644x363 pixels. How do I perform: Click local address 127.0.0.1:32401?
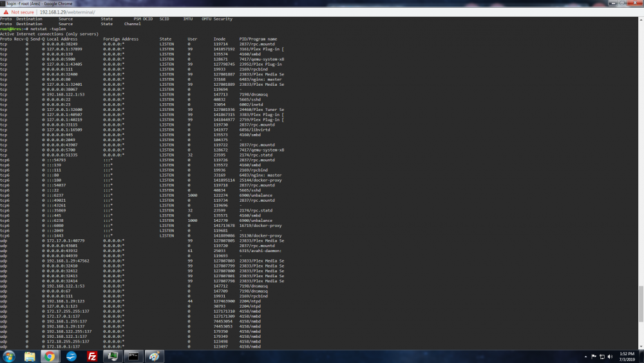coord(64,84)
